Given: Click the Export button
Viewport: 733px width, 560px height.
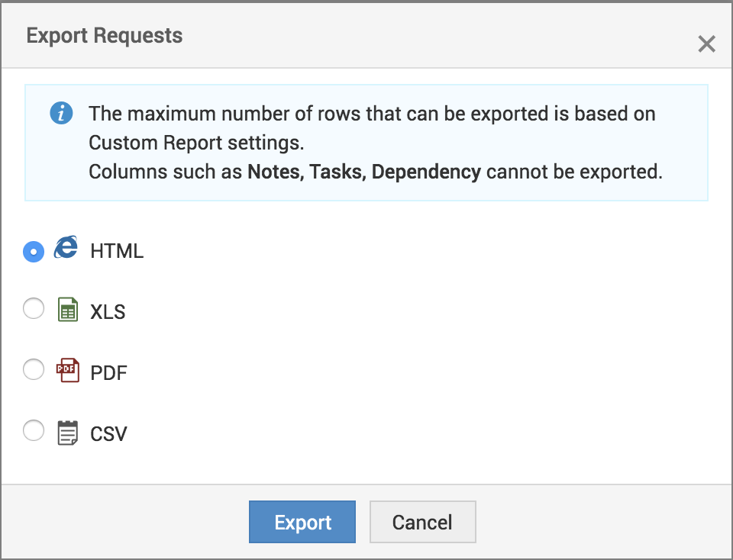Looking at the screenshot, I should point(302,522).
